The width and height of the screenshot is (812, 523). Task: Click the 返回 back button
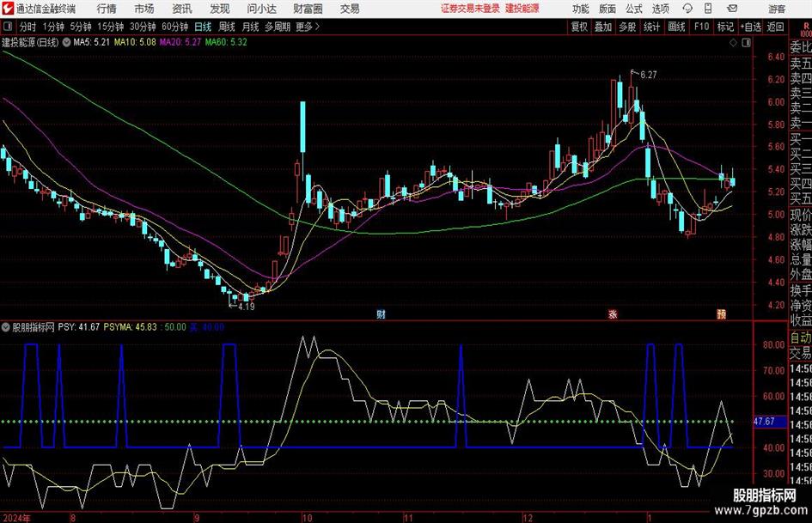(775, 27)
